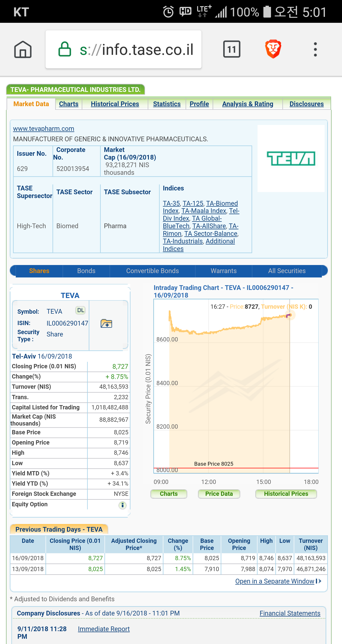Image resolution: width=342 pixels, height=644 pixels.
Task: Click the 16/09/2018 row date cell
Action: click(x=28, y=558)
